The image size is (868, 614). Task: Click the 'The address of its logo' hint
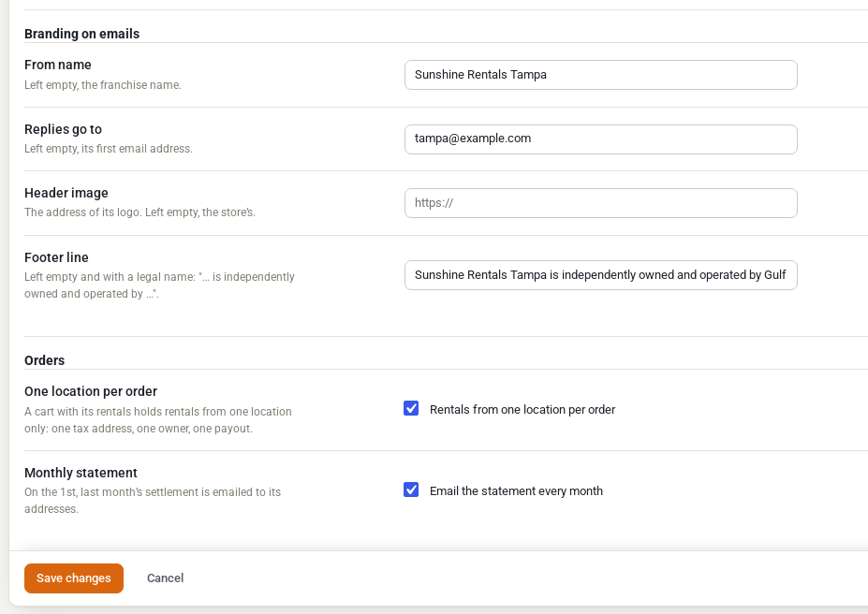coord(140,212)
